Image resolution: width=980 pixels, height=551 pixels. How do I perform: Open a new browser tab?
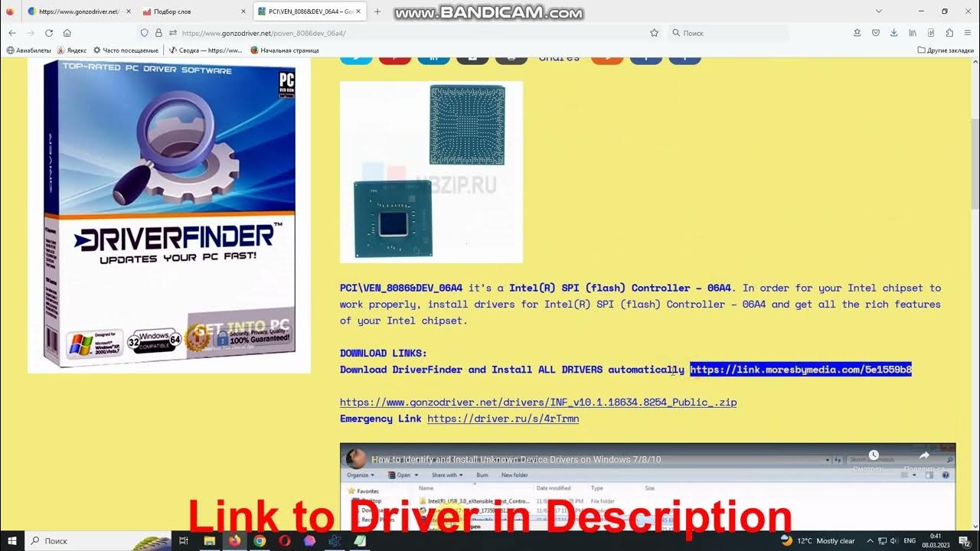tap(377, 11)
